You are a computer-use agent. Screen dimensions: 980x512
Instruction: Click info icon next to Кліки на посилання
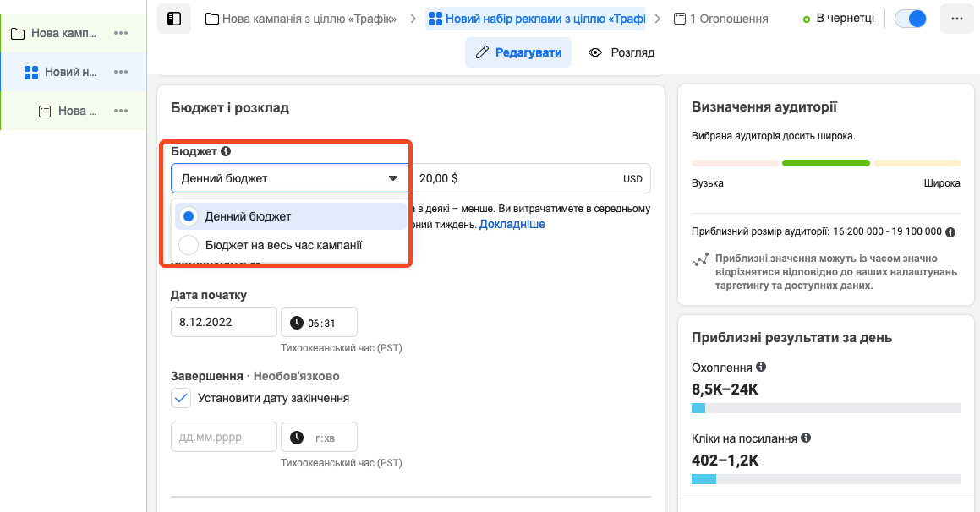[x=806, y=438]
